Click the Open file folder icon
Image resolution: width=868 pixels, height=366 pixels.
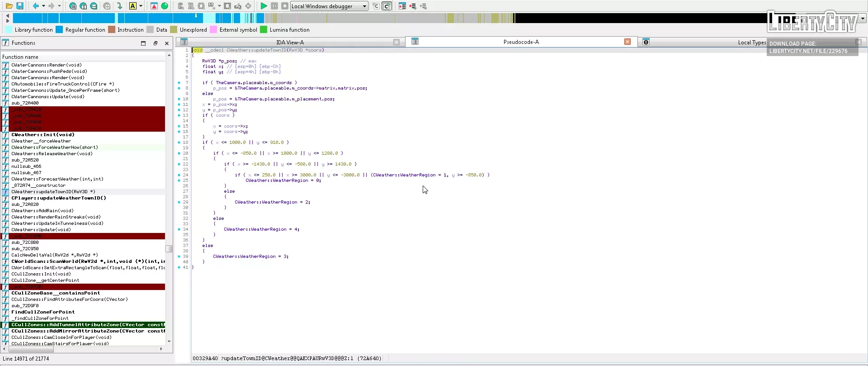coord(9,6)
